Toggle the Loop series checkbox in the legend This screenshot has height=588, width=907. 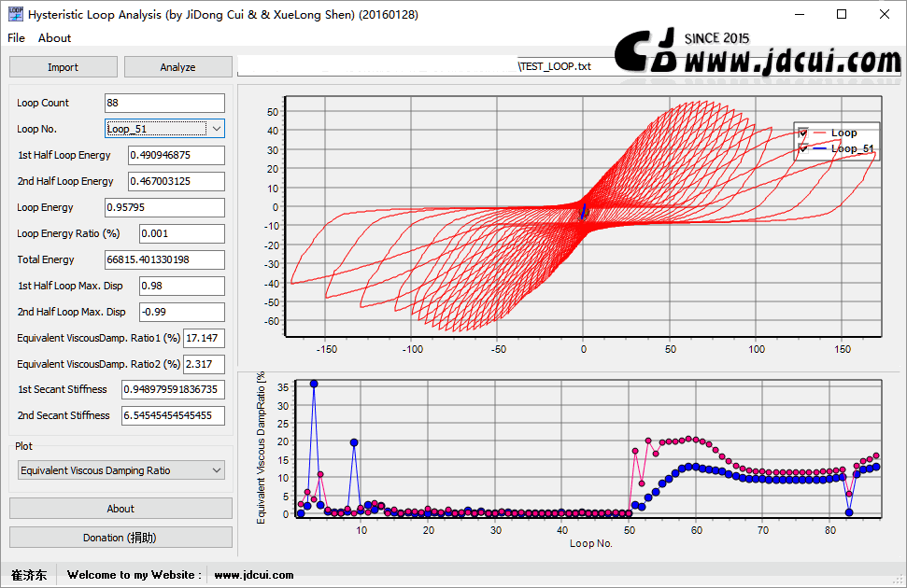(x=803, y=133)
